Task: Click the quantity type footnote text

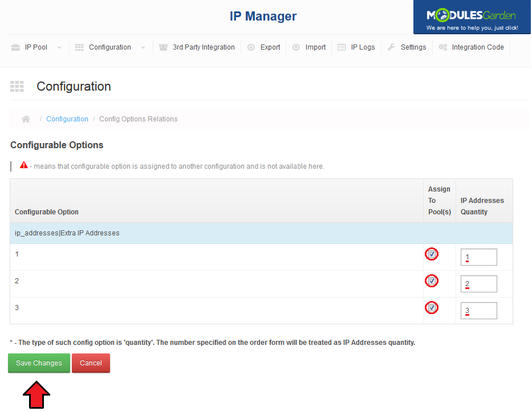Action: [212, 343]
